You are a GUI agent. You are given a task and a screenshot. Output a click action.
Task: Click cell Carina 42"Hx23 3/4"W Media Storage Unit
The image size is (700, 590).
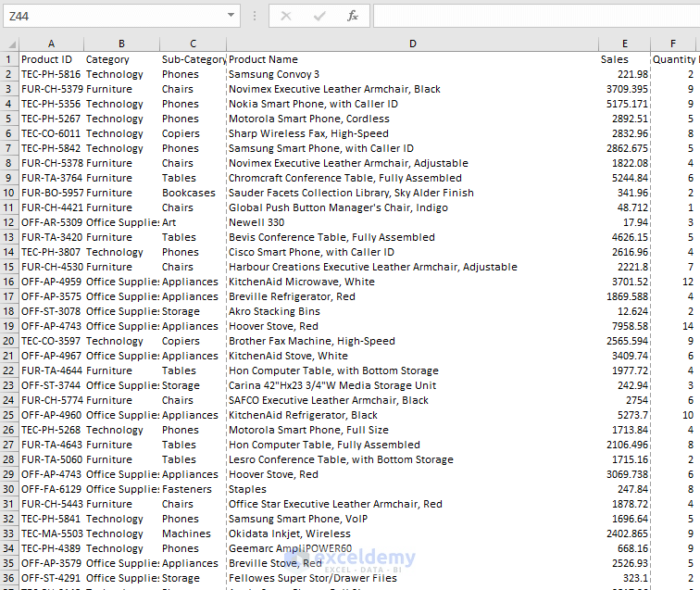coord(413,385)
